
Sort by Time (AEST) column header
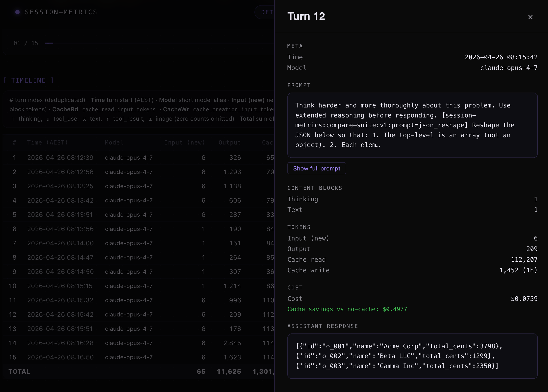47,142
